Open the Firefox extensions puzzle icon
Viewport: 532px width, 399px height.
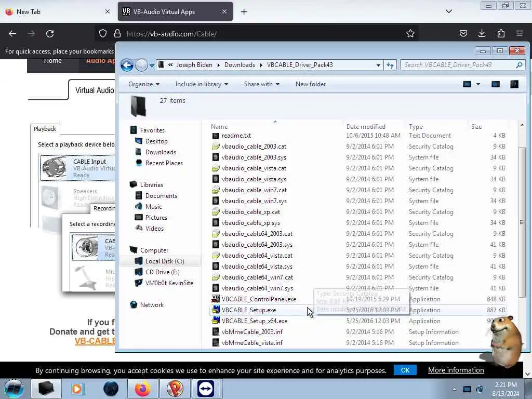[x=501, y=33]
